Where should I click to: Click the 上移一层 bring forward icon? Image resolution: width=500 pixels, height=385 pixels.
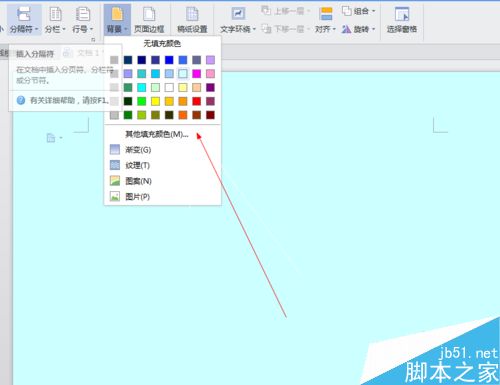pyautogui.click(x=266, y=11)
